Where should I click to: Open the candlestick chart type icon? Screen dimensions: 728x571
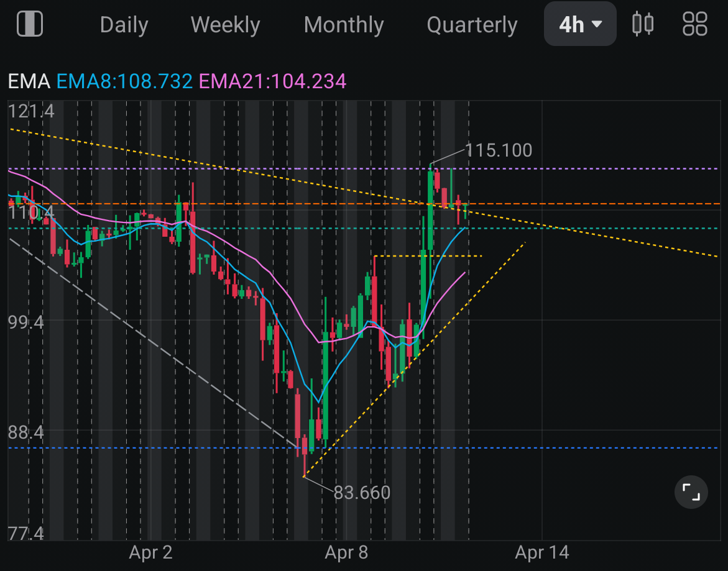[643, 24]
